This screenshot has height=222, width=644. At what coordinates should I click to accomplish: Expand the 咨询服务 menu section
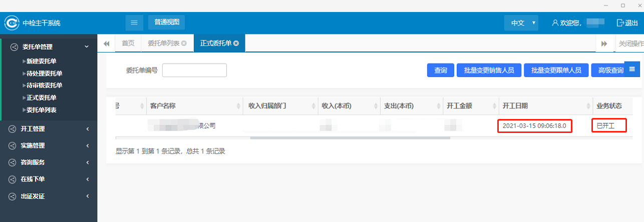49,162
